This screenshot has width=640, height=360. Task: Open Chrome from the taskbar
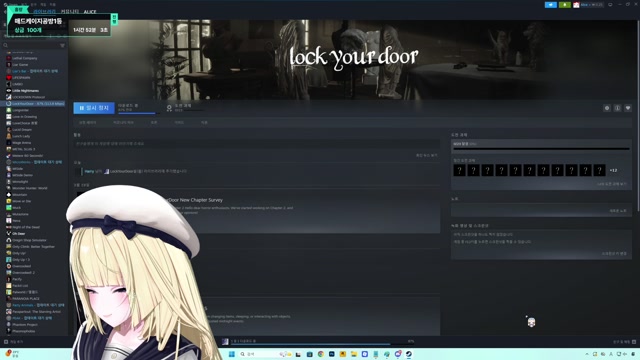pyautogui.click(x=321, y=354)
